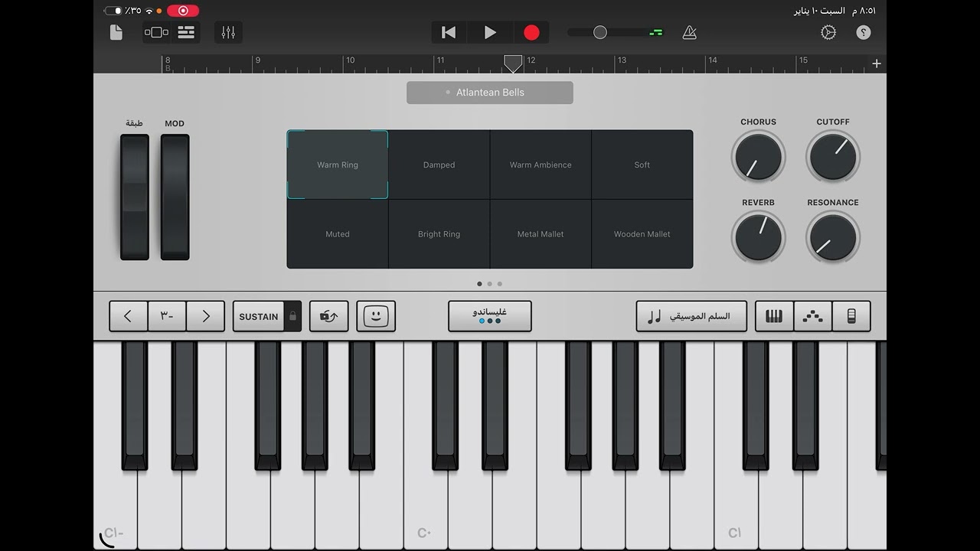Open the chord strips dots icon

tap(812, 316)
